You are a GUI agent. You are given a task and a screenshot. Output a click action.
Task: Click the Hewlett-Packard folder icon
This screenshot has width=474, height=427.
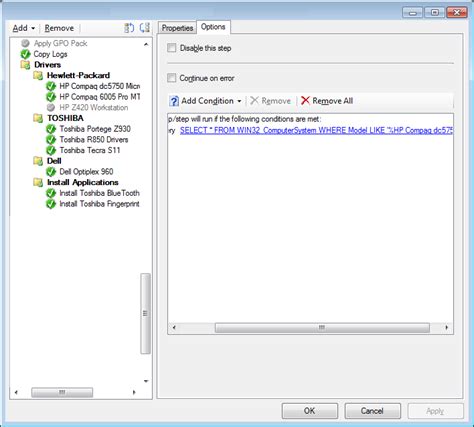[x=38, y=75]
